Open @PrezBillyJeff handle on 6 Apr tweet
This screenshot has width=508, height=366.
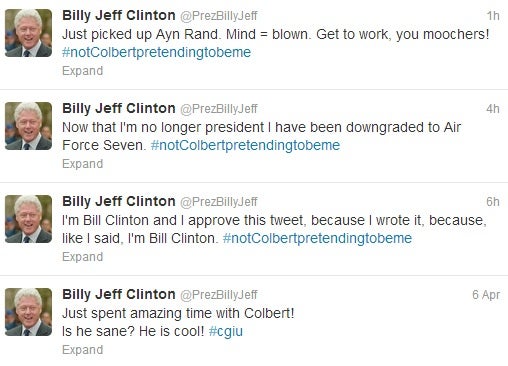[x=219, y=295]
